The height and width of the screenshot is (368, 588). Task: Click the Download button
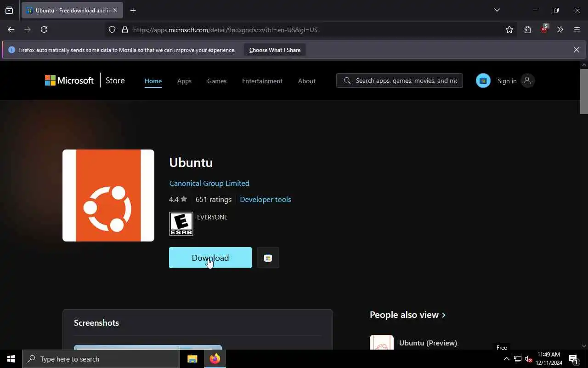[210, 258]
